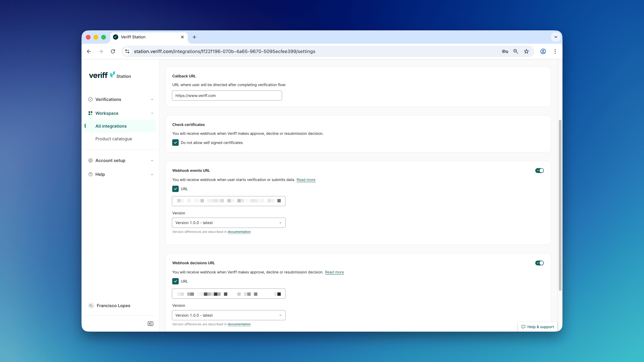Click the Webhook decisions URL input field
The width and height of the screenshot is (644, 362).
tap(228, 294)
